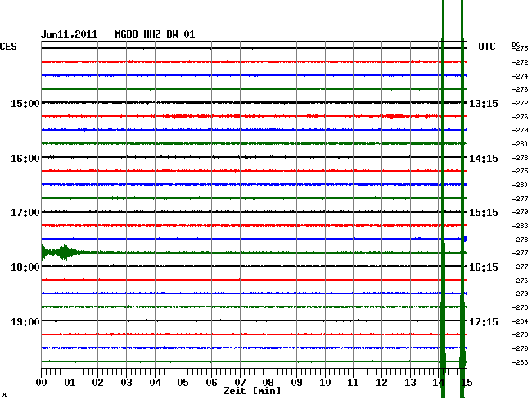Select minute 04 on the time axis
The image size is (532, 404).
tap(155, 383)
